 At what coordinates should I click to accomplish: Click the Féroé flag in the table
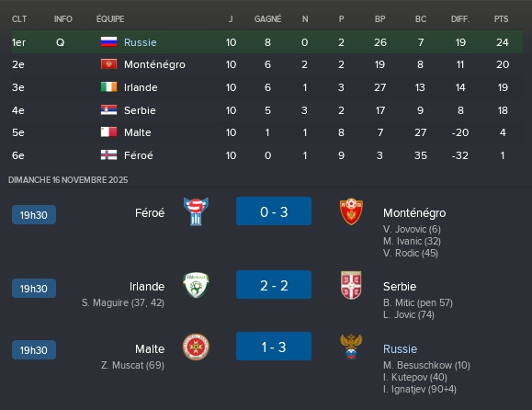[109, 155]
